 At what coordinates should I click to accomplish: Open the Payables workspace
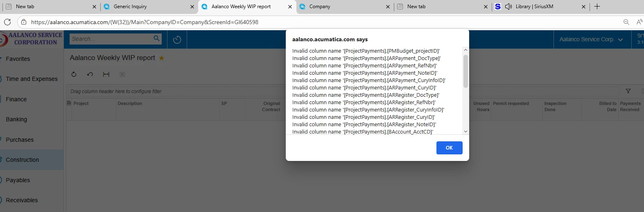tap(18, 180)
